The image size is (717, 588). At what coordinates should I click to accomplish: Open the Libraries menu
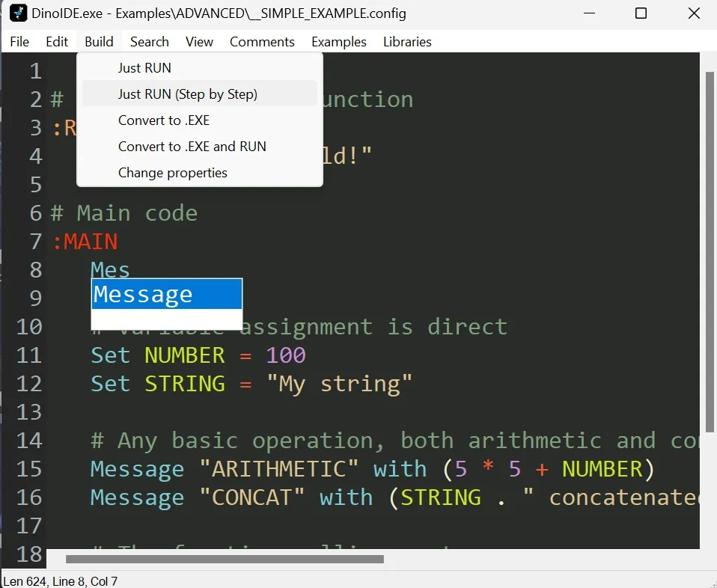407,42
